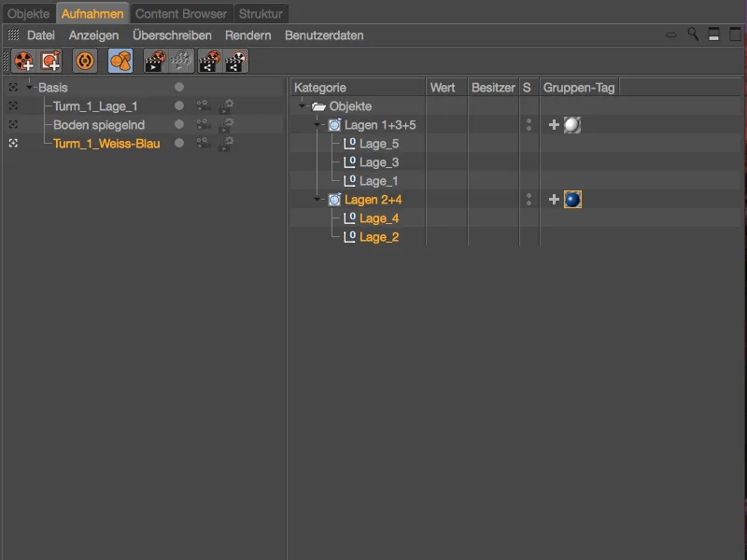
Task: Click the last clapperboard share icon in the toolbar
Action: point(236,61)
